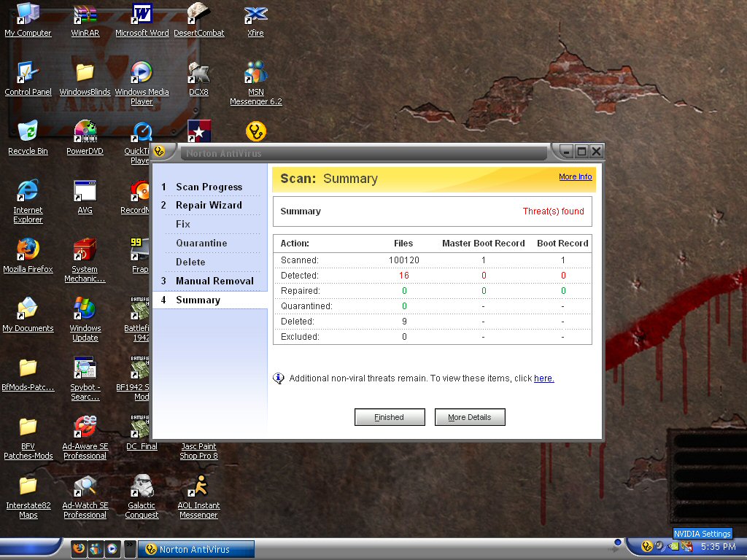
Task: Select the Repair Wizard step
Action: pyautogui.click(x=209, y=205)
